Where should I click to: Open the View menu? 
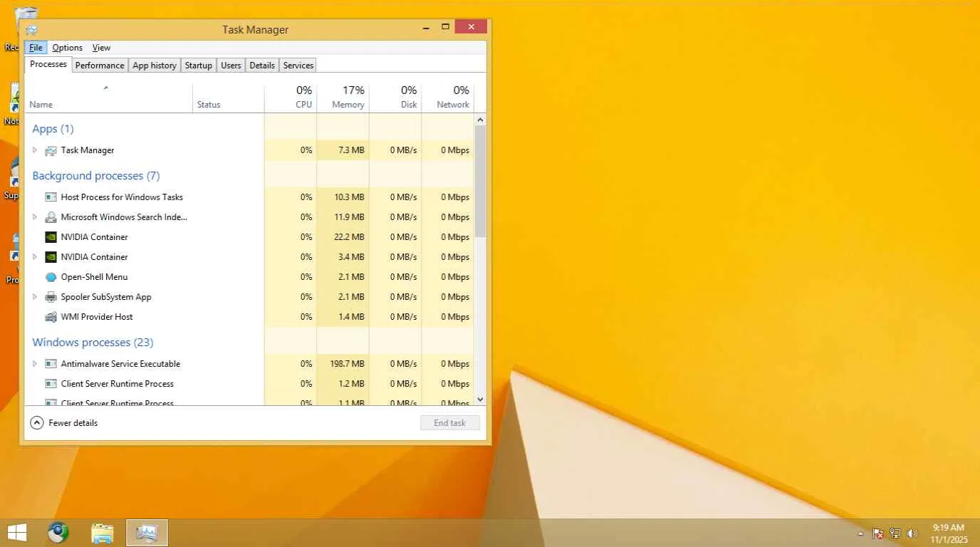click(x=102, y=48)
